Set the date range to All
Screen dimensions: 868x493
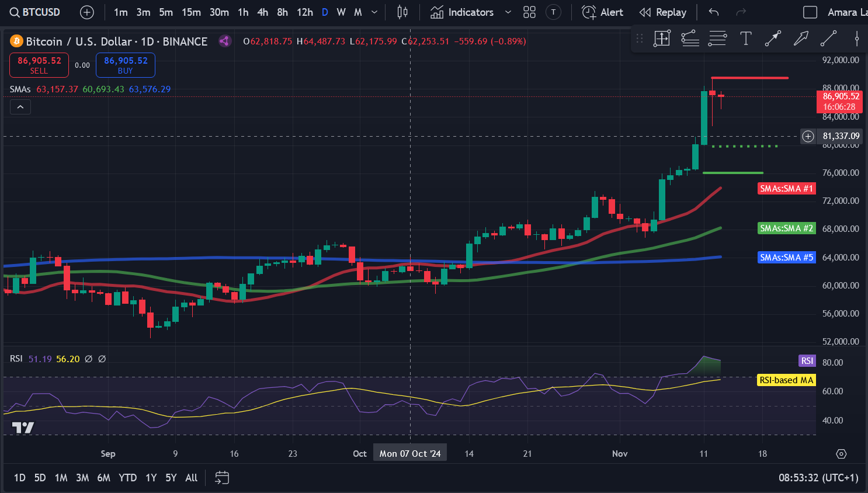191,478
